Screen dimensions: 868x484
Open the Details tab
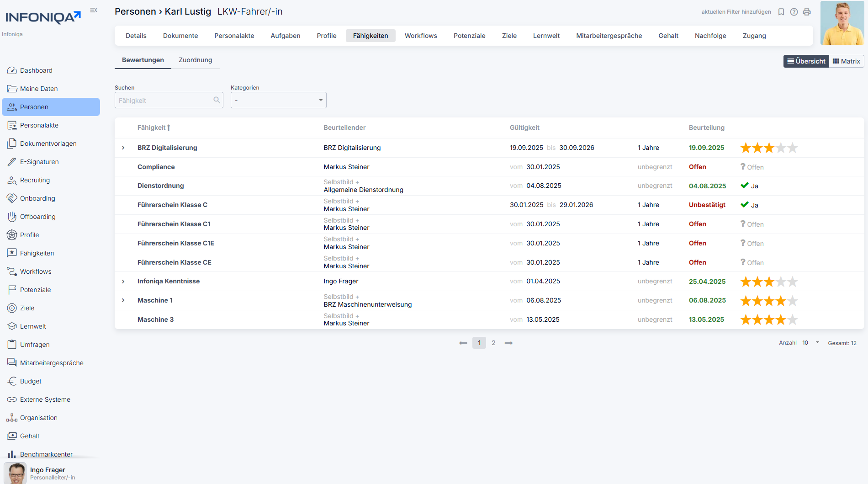(136, 36)
